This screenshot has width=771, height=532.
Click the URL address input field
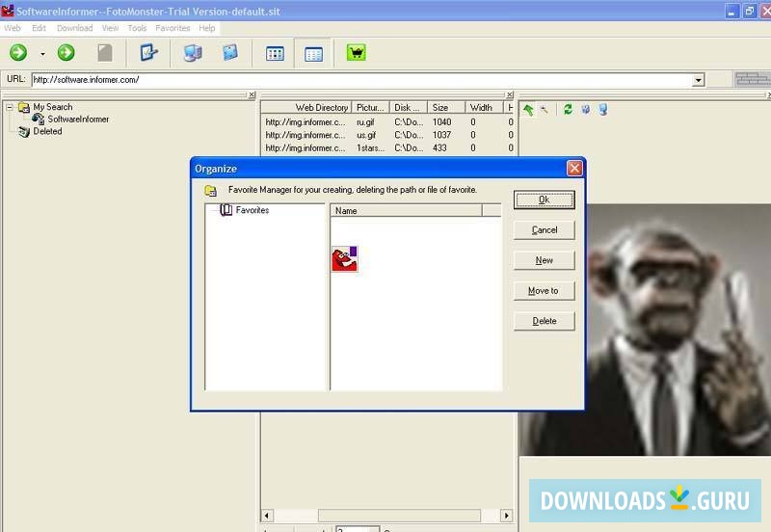coord(362,80)
